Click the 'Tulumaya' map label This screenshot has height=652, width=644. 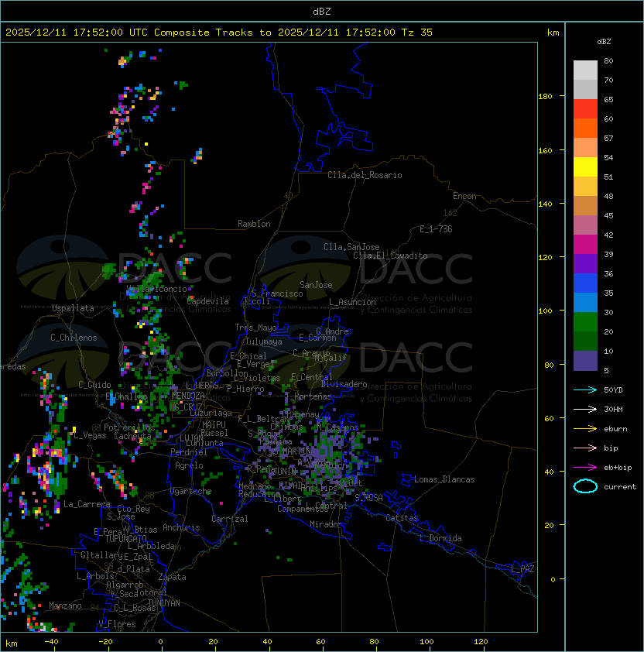[x=264, y=341]
